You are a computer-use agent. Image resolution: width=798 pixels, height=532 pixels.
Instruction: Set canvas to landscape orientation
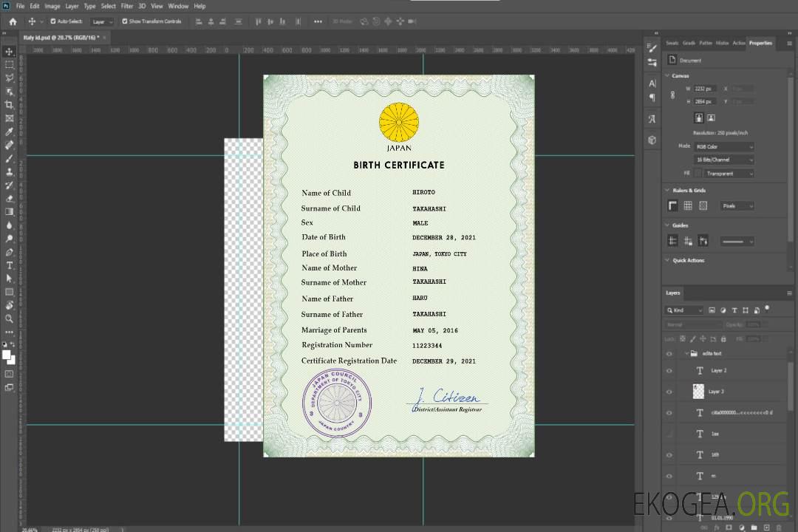(x=711, y=117)
